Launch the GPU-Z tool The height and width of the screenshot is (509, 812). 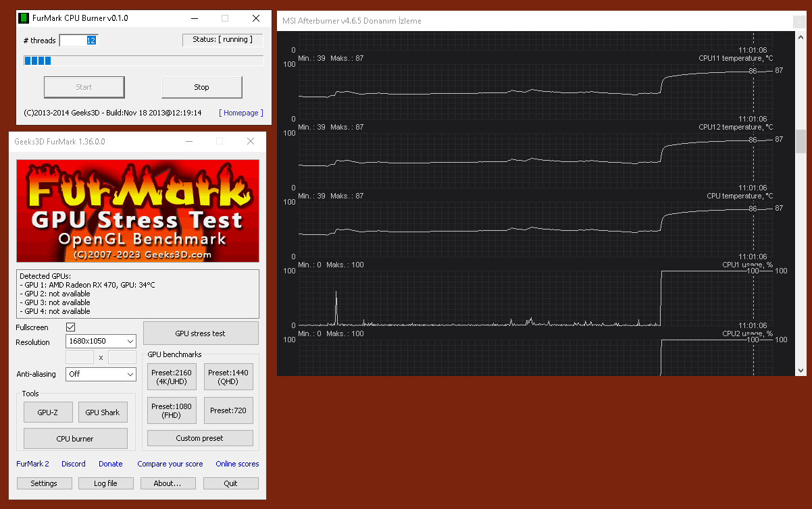47,412
